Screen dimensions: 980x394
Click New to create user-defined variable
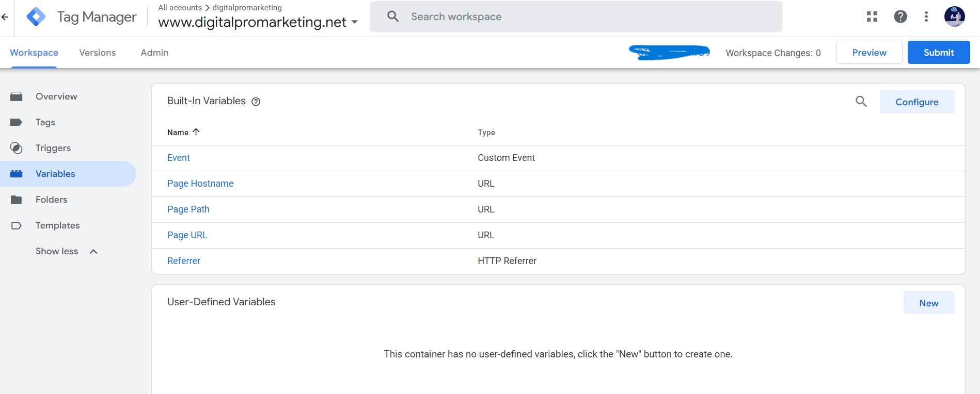pyautogui.click(x=929, y=303)
